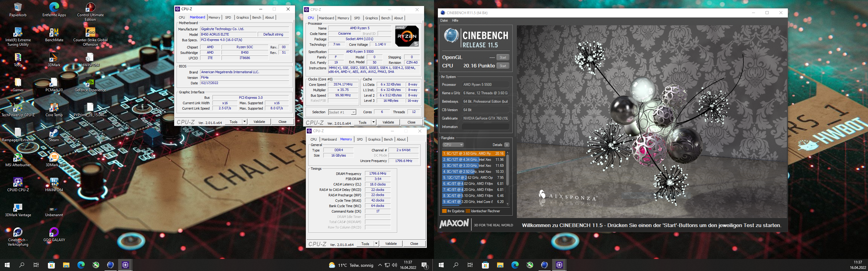This screenshot has width=868, height=271.
Task: Open CPUID CPU-Z desktop icon
Action: [x=18, y=185]
